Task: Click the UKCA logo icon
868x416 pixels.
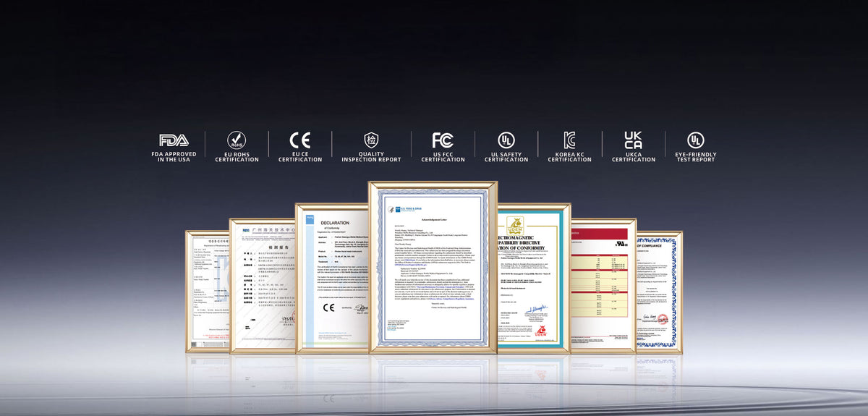Action: (633, 140)
